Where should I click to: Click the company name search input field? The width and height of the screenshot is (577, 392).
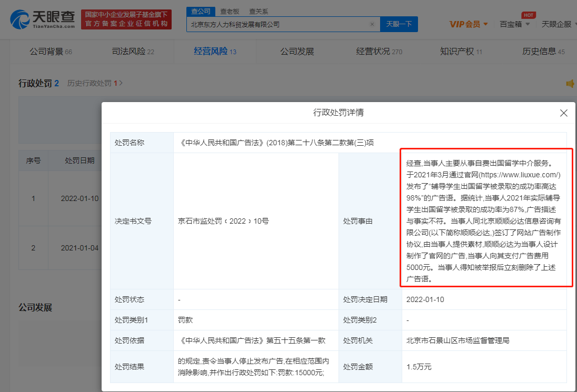274,24
